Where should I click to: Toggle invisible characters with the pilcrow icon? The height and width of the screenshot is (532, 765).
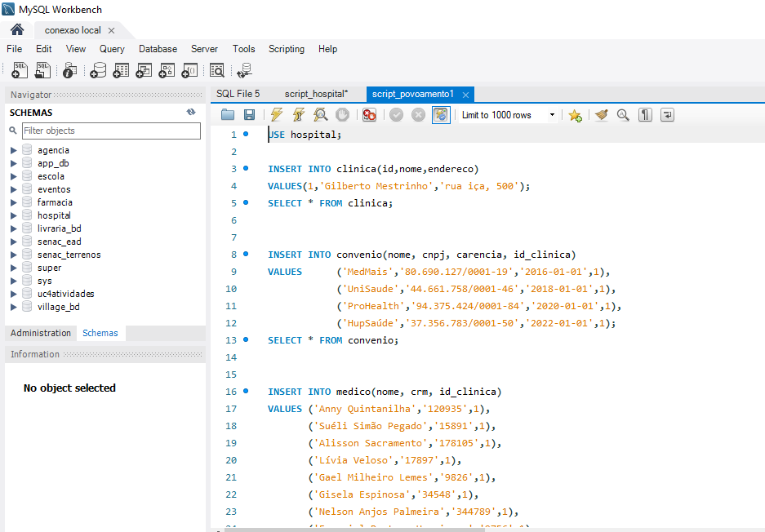coord(644,114)
